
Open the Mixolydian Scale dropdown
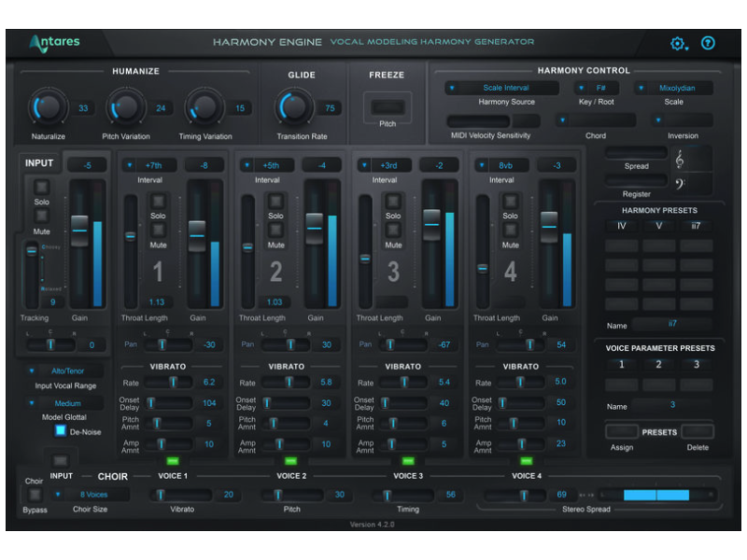point(673,88)
